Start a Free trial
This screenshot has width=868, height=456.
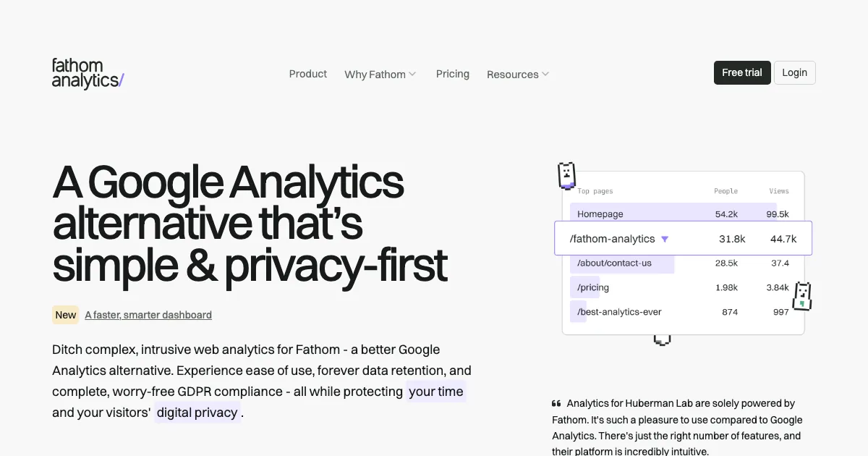point(742,72)
